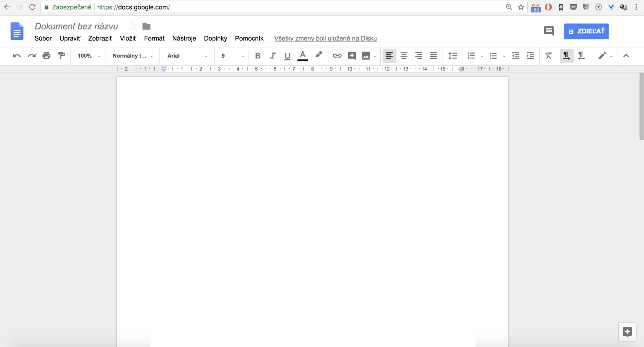This screenshot has width=644, height=347.
Task: Open the Doplnky menu
Action: (215, 38)
